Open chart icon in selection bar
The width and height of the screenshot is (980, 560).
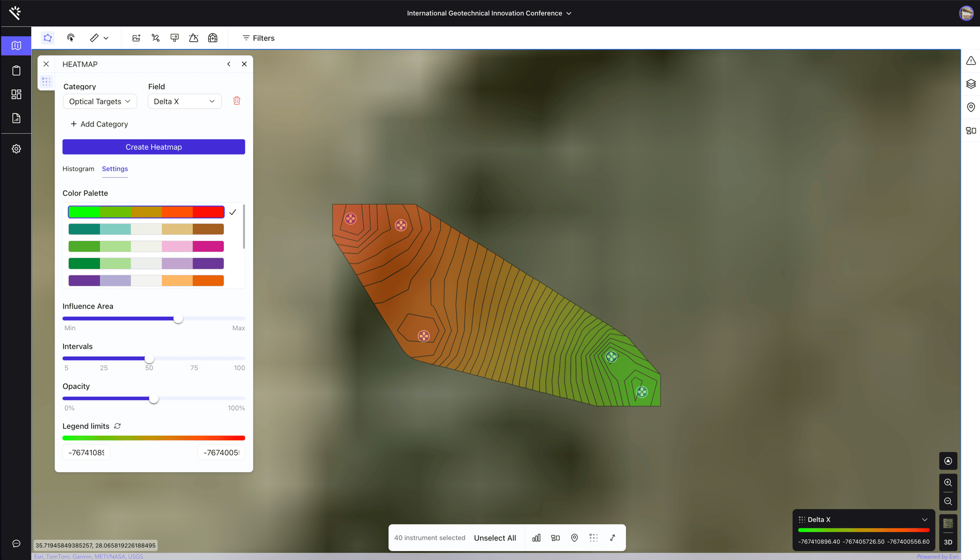pos(536,538)
